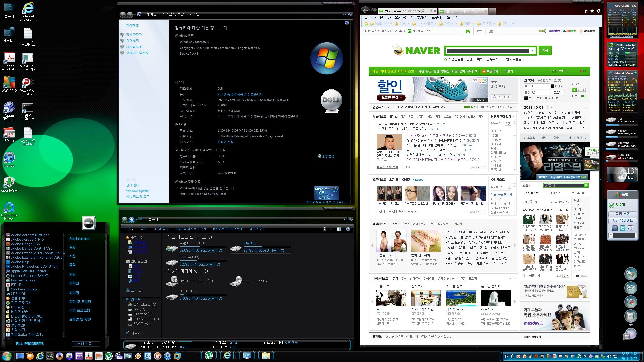The height and width of the screenshot is (362, 644).
Task: Open the 파일(F) menu in IE
Action: 370,17
